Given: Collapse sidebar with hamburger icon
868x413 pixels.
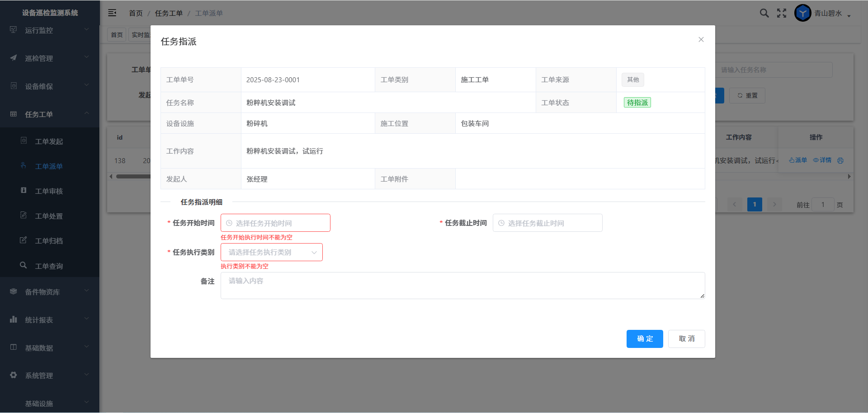Looking at the screenshot, I should click(x=112, y=13).
